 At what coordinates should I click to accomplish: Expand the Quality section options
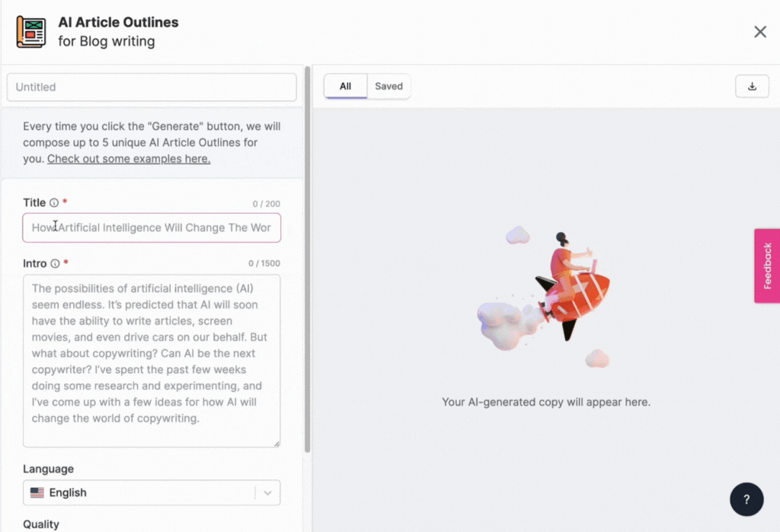point(42,524)
